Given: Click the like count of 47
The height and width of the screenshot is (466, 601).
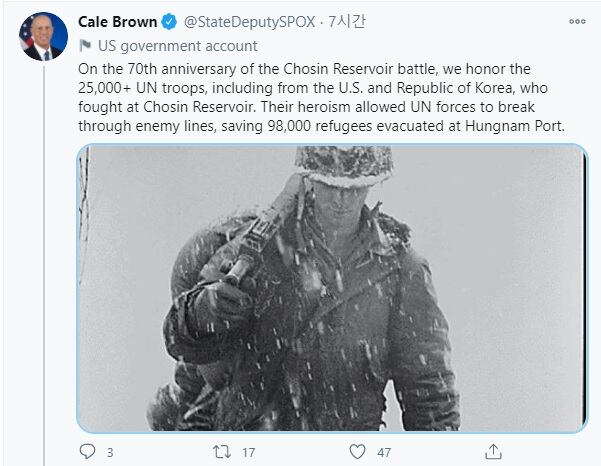Looking at the screenshot, I should (384, 453).
